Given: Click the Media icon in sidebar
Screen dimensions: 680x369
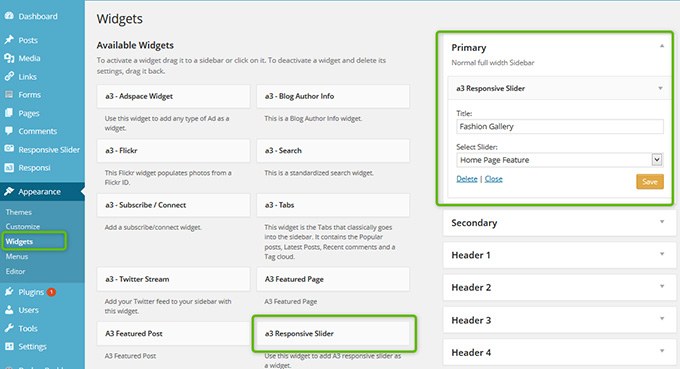Looking at the screenshot, I should [9, 58].
